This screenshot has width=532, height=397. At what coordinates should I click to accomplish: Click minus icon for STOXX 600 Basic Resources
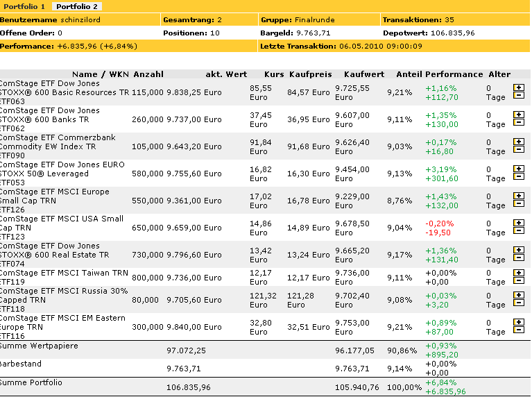517,96
